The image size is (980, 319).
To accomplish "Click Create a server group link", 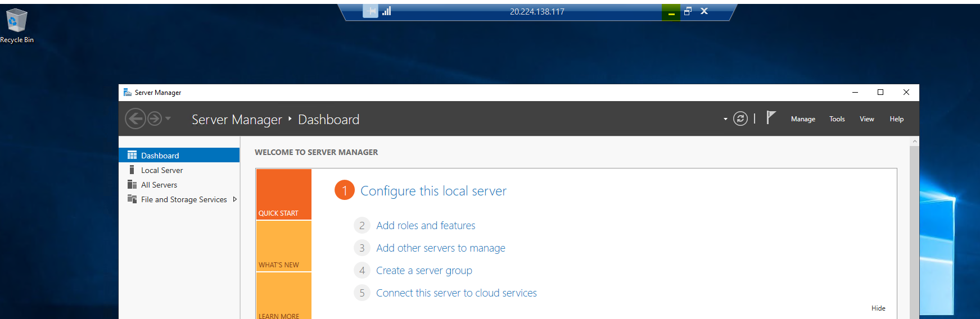I will 424,270.
